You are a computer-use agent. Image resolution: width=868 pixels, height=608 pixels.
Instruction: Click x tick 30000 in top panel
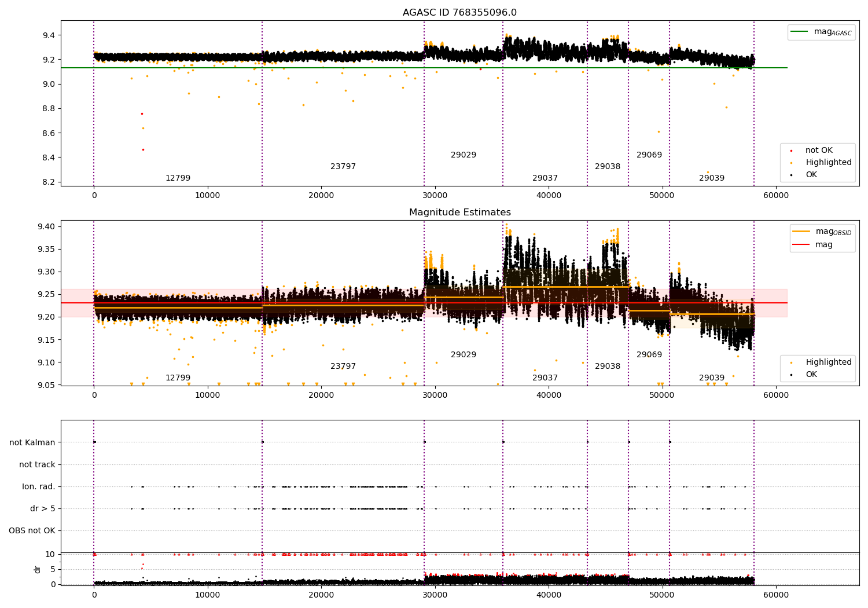[435, 196]
